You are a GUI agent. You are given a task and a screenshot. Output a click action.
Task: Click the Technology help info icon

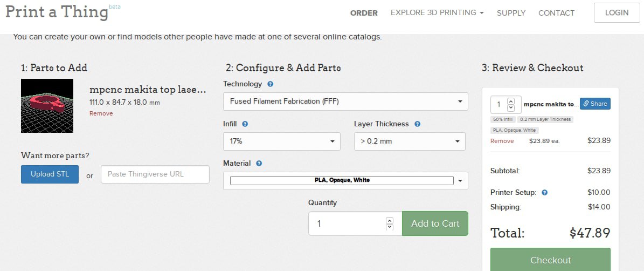click(270, 84)
